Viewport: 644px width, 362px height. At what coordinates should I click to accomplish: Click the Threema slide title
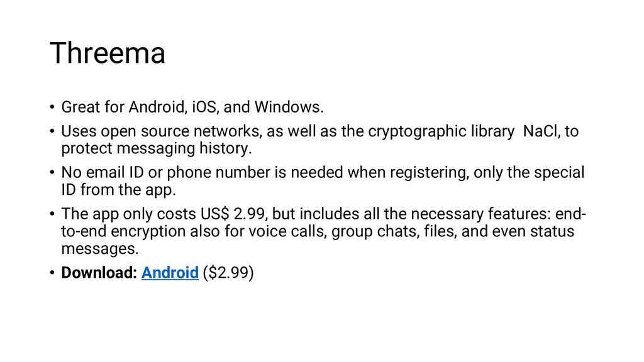coord(108,53)
